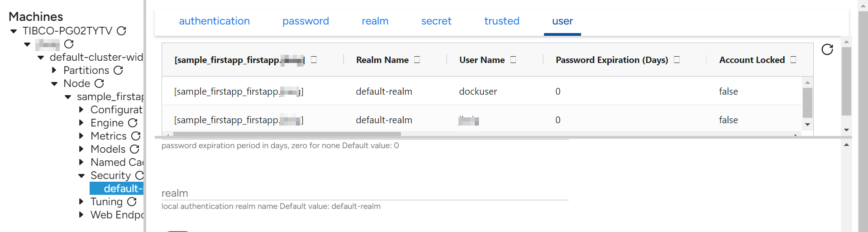Switch to the authentication tab
This screenshot has width=868, height=232.
214,21
